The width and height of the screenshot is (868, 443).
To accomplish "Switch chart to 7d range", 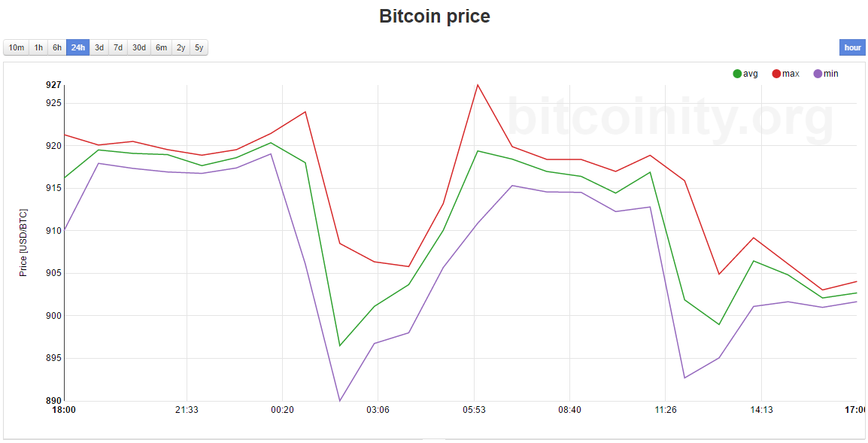I will pyautogui.click(x=118, y=48).
